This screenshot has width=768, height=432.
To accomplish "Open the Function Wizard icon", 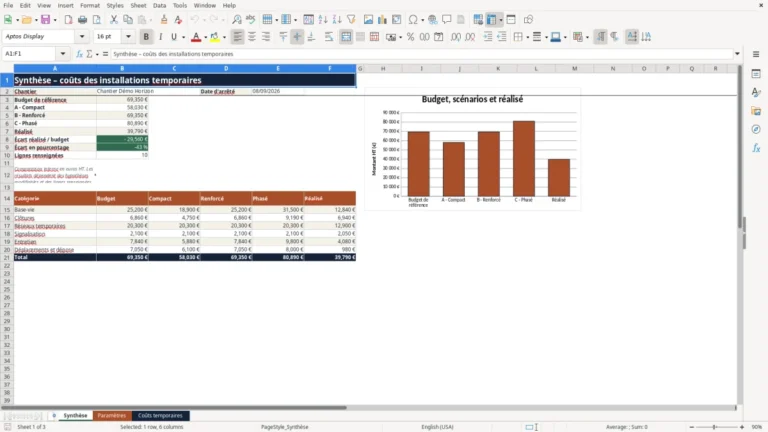I will point(79,54).
